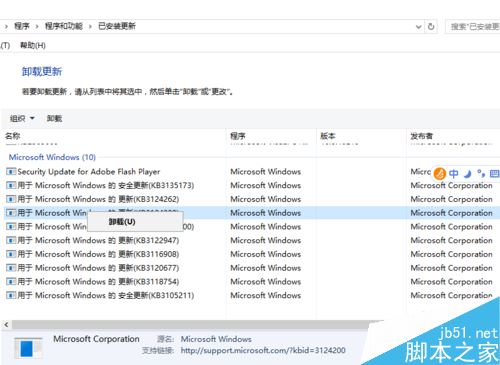Sort by the 名称 column header
The image size is (500, 365).
[x=13, y=136]
